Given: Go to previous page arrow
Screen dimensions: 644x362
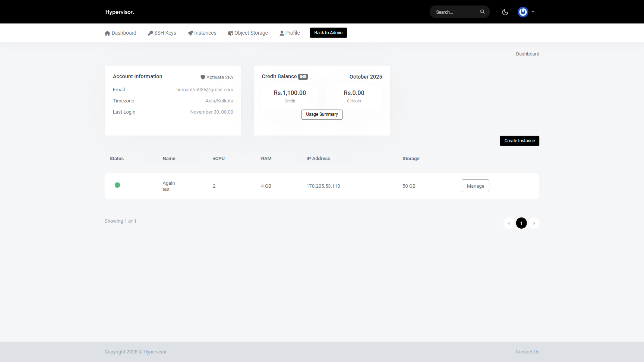Looking at the screenshot, I should [508, 223].
